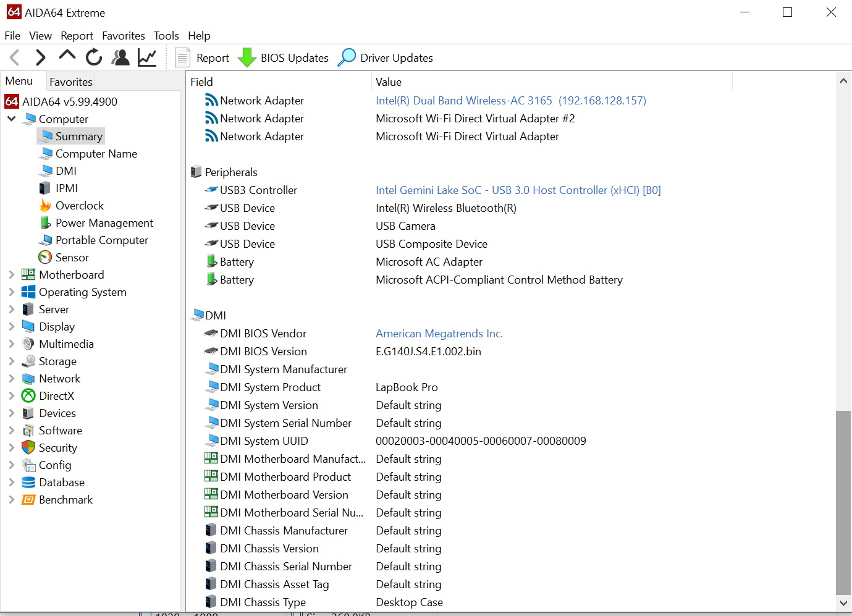852x616 pixels.
Task: Expand the Software tree node
Action: [x=11, y=430]
